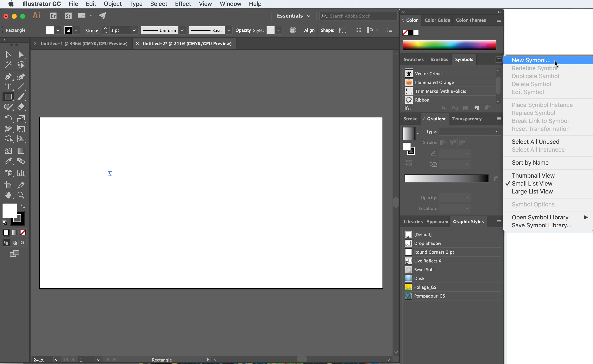The height and width of the screenshot is (364, 593).
Task: Click Select All Unused menu entry
Action: [x=535, y=141]
